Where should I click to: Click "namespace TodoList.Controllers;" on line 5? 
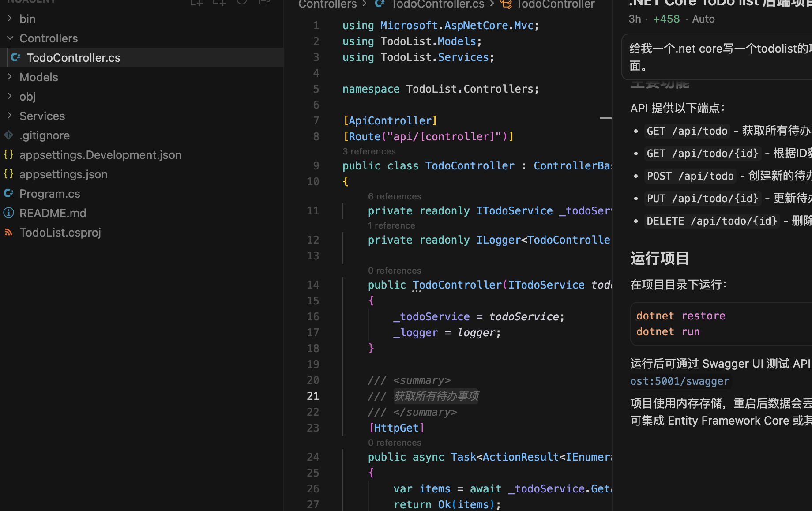tap(441, 89)
